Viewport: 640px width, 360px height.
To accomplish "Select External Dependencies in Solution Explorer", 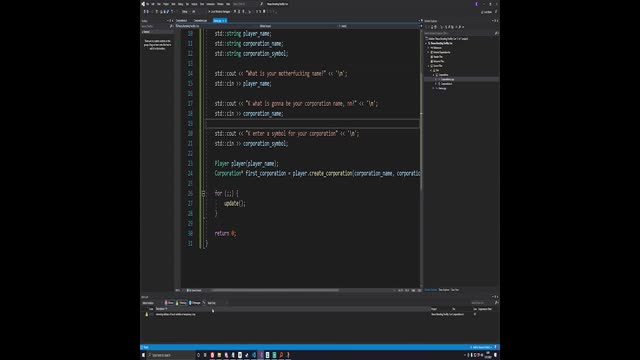I will click(x=441, y=52).
